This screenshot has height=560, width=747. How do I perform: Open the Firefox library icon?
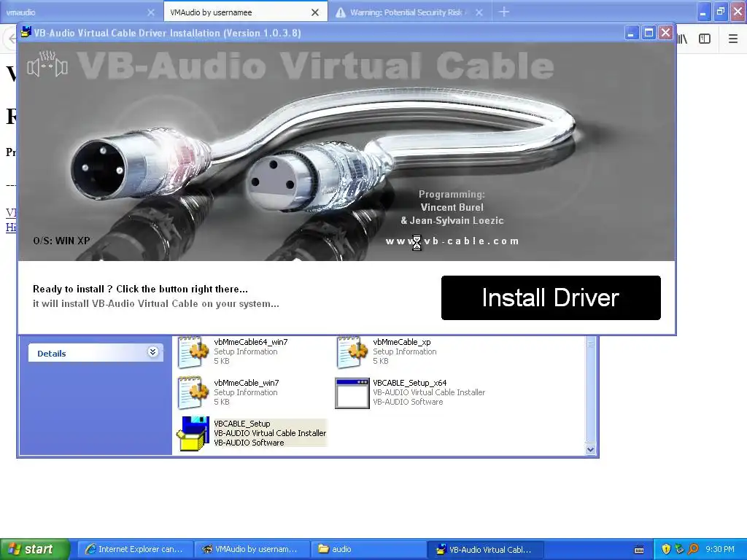click(683, 39)
